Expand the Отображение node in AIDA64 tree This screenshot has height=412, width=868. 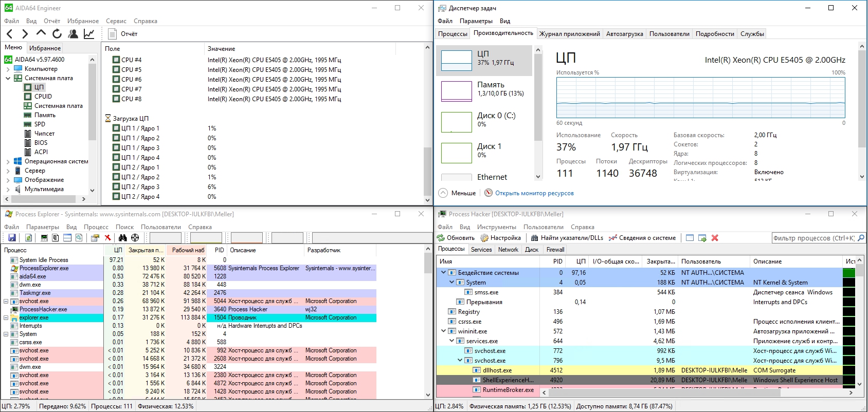(8, 180)
